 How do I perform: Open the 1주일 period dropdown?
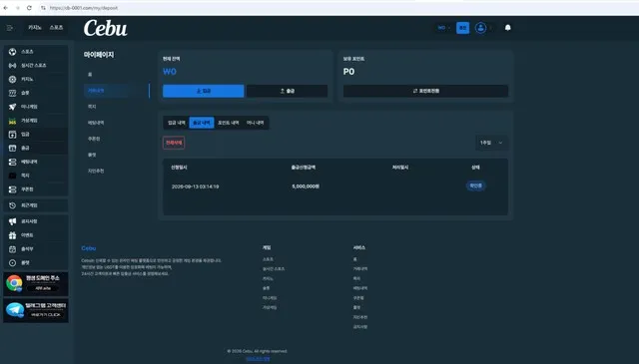[x=491, y=143]
